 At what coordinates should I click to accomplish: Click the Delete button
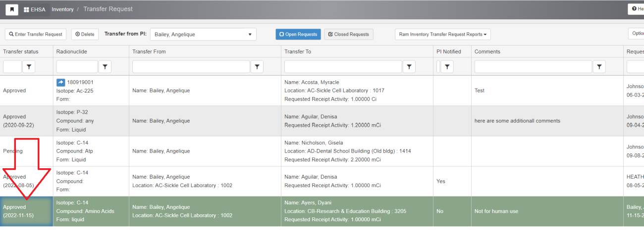85,34
